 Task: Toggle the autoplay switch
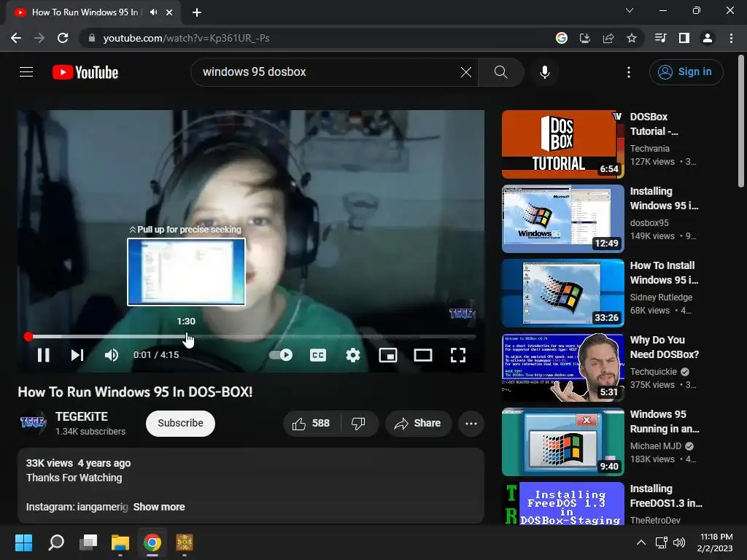coord(281,355)
